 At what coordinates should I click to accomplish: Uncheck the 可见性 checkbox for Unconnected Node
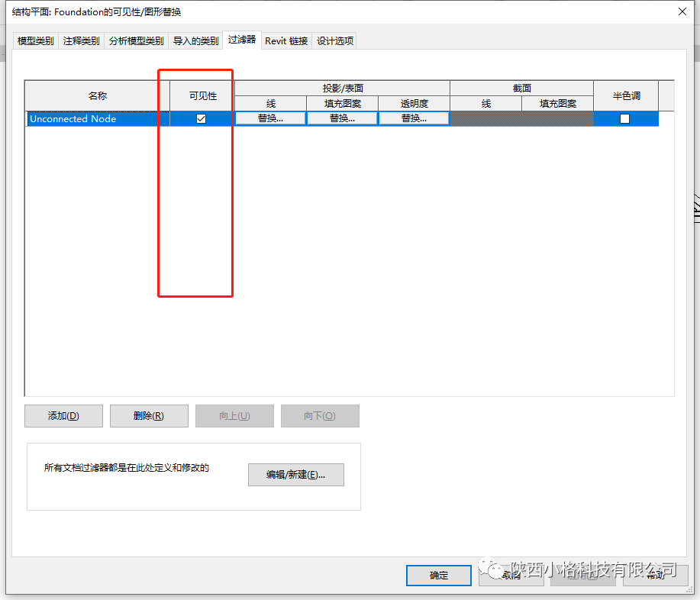coord(200,118)
